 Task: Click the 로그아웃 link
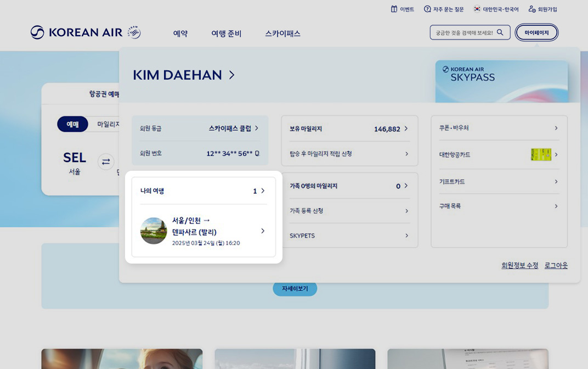click(x=556, y=265)
